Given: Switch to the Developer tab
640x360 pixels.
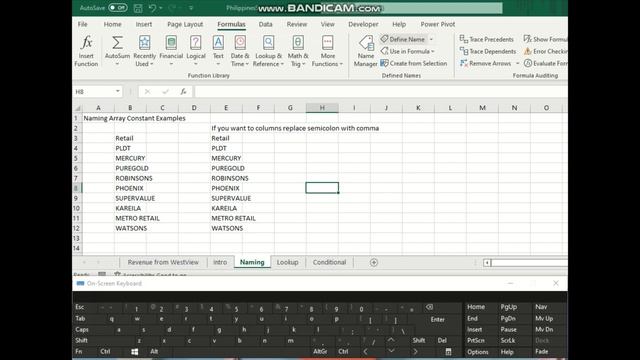Looking at the screenshot, I should (363, 24).
